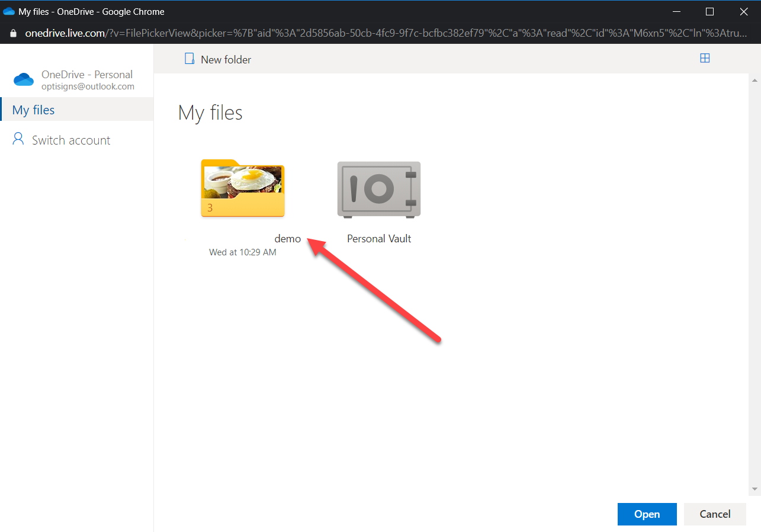Click the OneDrive - Personal account heading
761x532 pixels.
(x=86, y=75)
